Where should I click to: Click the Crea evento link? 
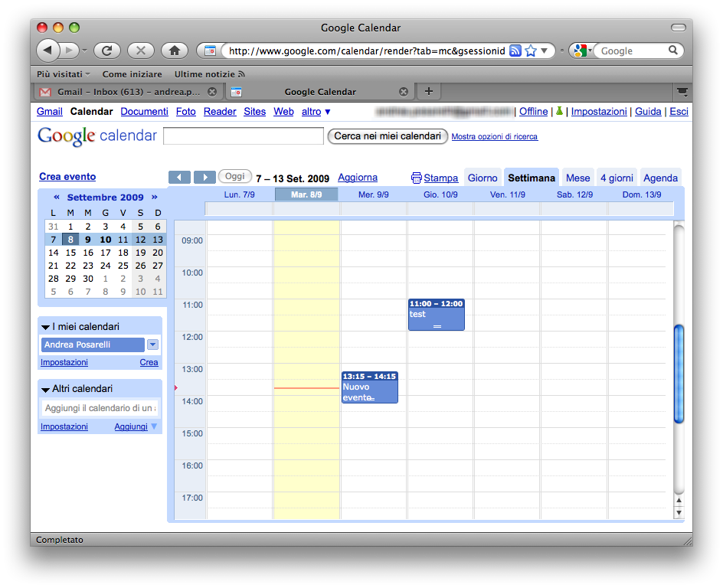coord(67,177)
